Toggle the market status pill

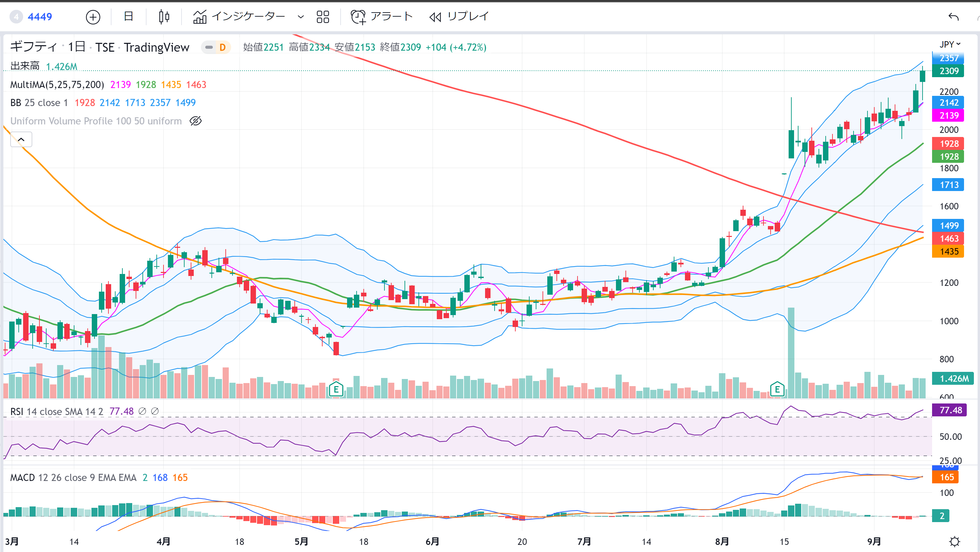coord(209,47)
